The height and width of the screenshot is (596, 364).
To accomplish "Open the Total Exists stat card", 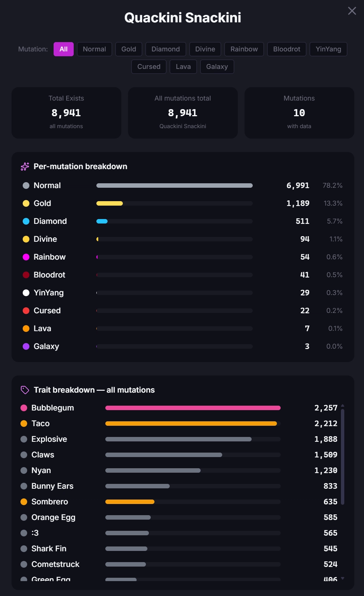I will [x=66, y=113].
